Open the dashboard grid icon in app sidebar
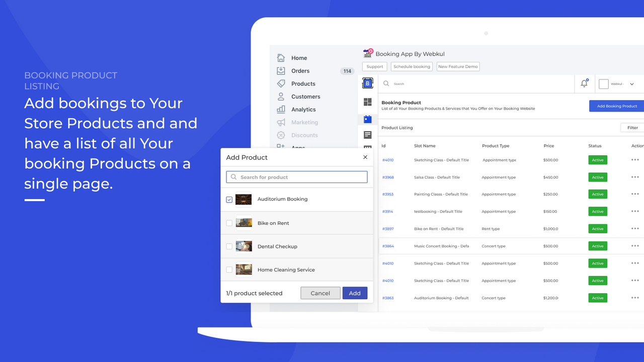Screen dimensions: 644x362 click(367, 102)
